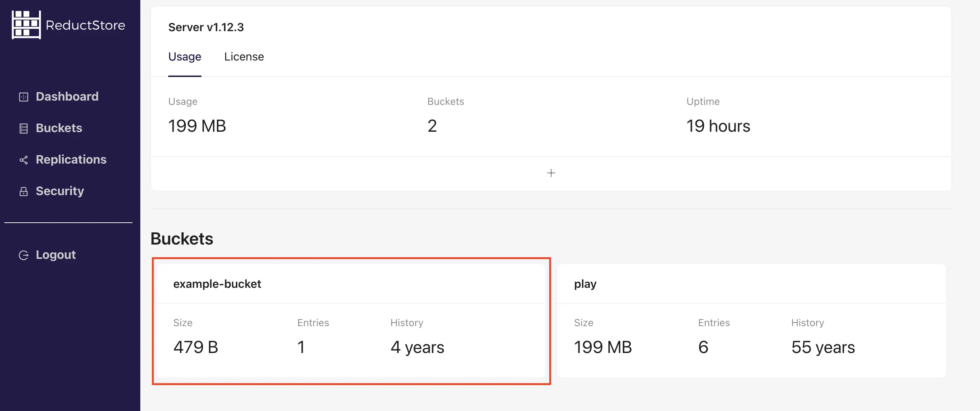This screenshot has height=411, width=980.
Task: Open the Dashboard navigation entry
Action: coord(67,96)
